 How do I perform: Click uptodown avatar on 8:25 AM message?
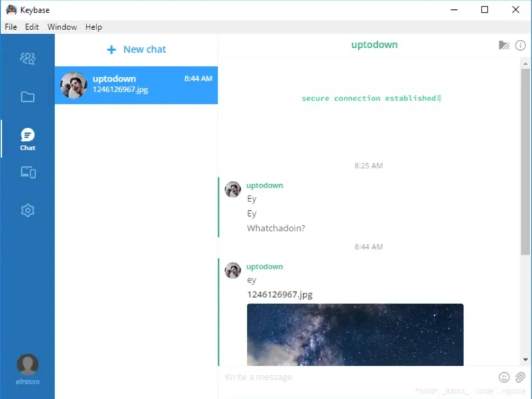(x=233, y=189)
